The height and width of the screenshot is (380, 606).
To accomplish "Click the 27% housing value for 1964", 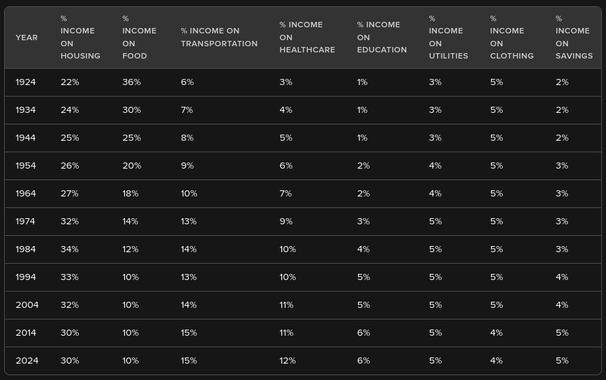I will coord(69,193).
